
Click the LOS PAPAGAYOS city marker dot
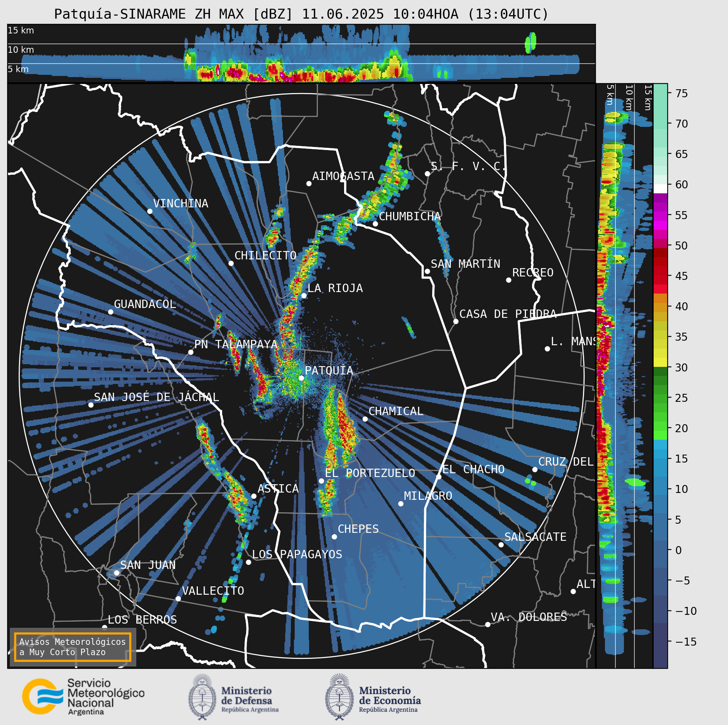tap(248, 562)
